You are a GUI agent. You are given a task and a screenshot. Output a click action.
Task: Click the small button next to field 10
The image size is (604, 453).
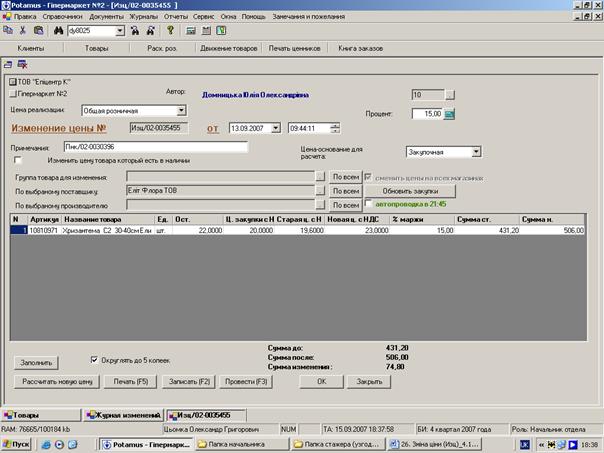450,95
